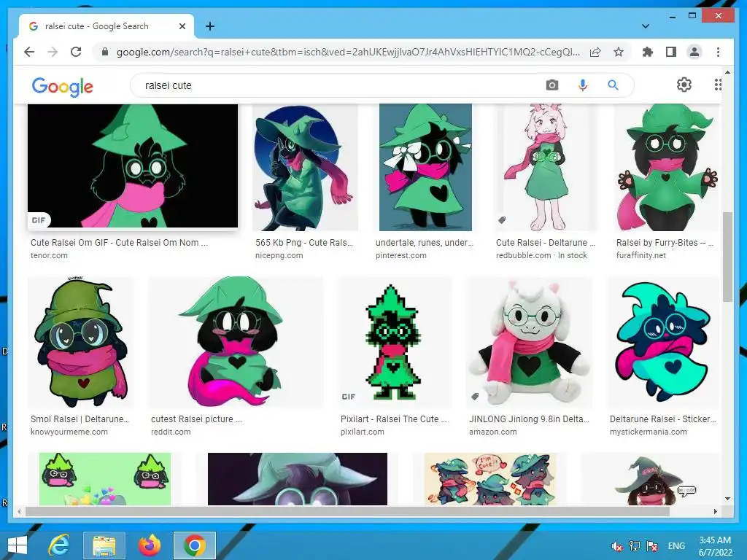Viewport: 747px width, 560px height.
Task: Open Chrome's side panel icon
Action: [x=671, y=52]
